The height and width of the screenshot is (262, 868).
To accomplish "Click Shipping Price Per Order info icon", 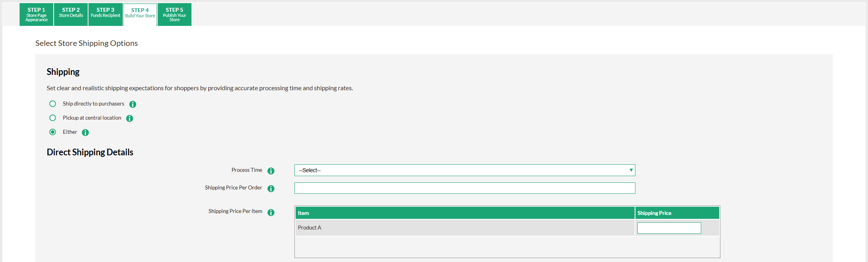I will (x=271, y=189).
